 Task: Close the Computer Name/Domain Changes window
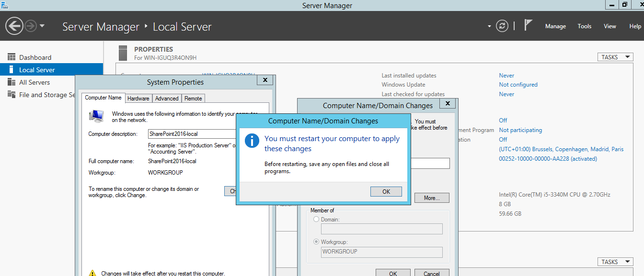(x=448, y=103)
